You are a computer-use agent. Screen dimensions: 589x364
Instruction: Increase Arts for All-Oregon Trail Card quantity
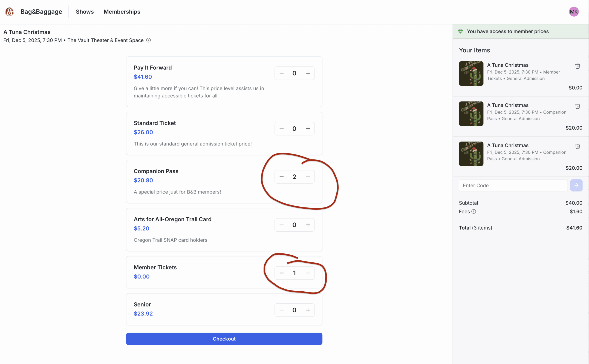[x=308, y=225]
